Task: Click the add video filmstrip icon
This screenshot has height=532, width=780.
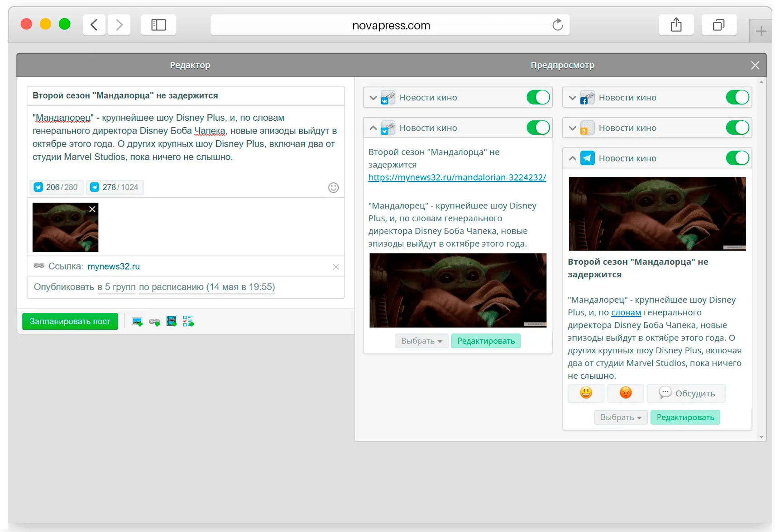Action: pos(171,321)
